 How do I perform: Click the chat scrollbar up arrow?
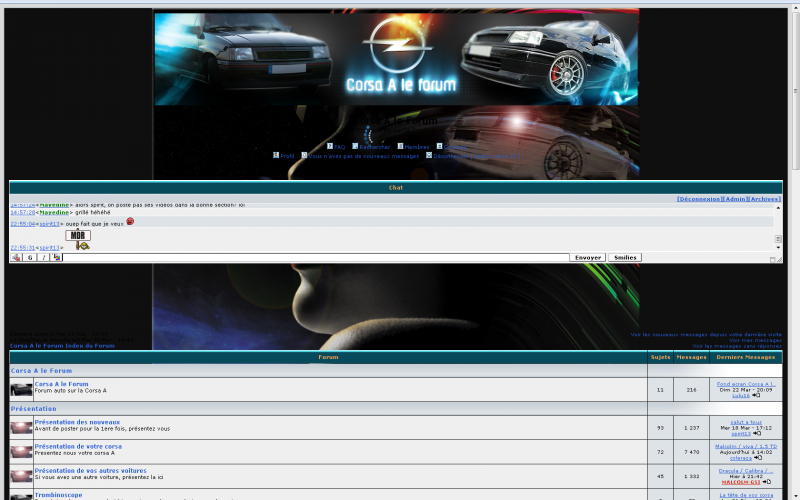778,208
